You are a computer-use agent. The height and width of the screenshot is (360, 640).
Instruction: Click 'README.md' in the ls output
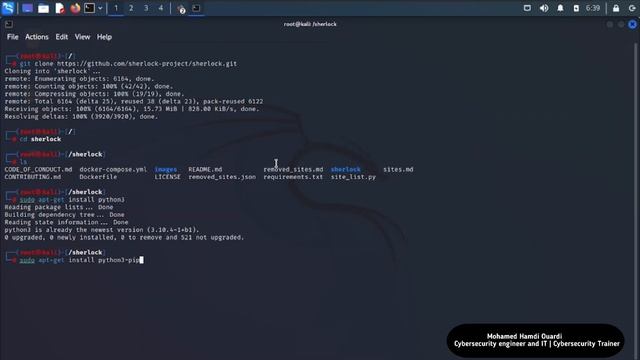(x=205, y=169)
